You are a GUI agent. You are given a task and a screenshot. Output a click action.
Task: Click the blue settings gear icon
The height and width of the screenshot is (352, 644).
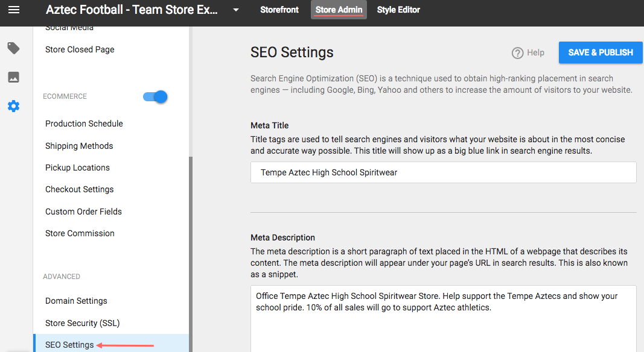(x=13, y=106)
